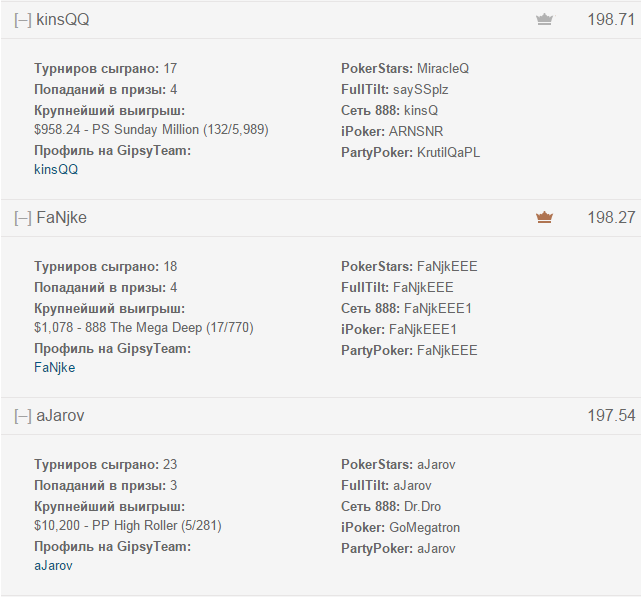The height and width of the screenshot is (597, 643).
Task: Click the 197.54 score value
Action: click(x=611, y=416)
